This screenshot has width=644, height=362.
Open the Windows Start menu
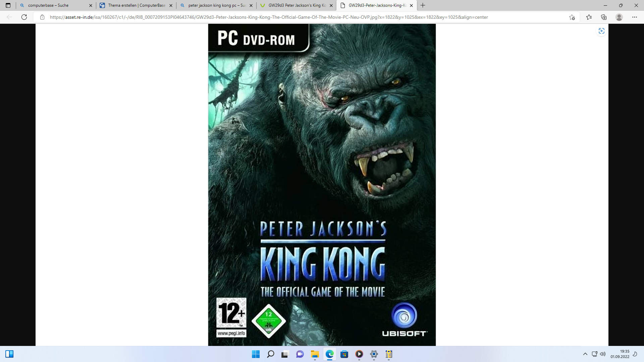tap(256, 354)
